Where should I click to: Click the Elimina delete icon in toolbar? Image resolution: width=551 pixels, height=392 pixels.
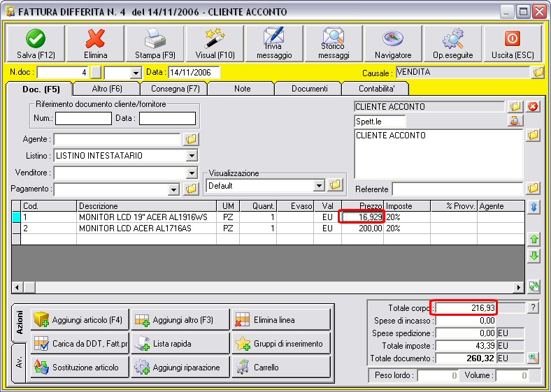tap(95, 44)
